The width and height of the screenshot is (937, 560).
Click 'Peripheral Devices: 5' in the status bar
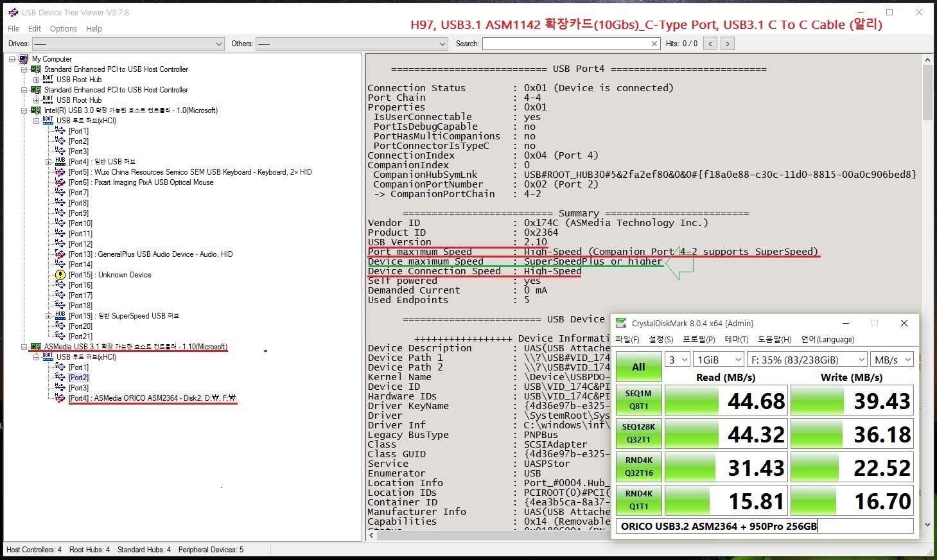coord(211,550)
